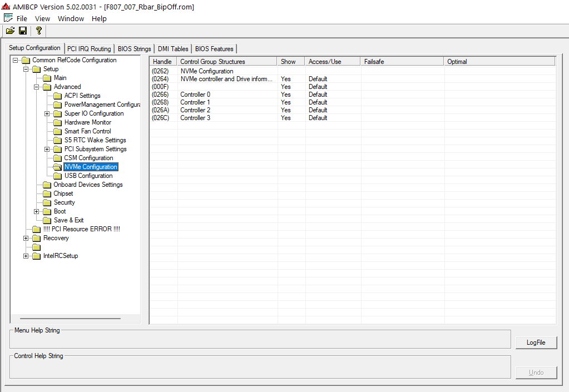
Task: Switch to the DMI Tables tab
Action: (173, 48)
